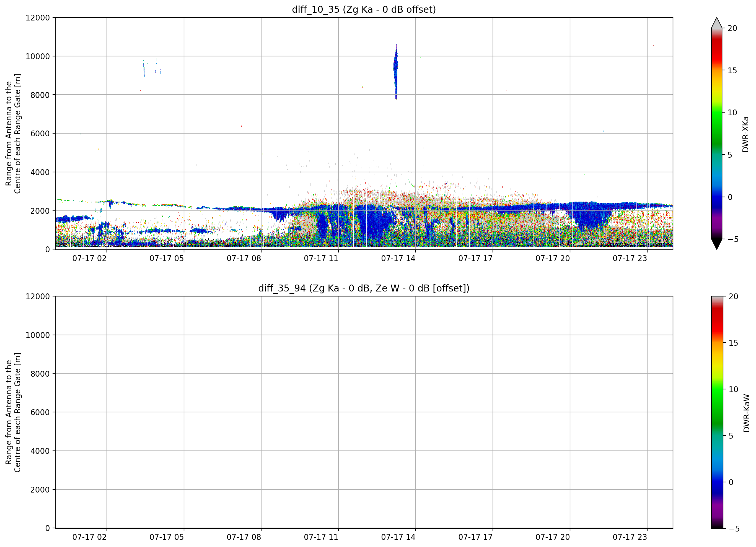Click the 10000 y-tick of diff_35_94 plot

(38, 335)
